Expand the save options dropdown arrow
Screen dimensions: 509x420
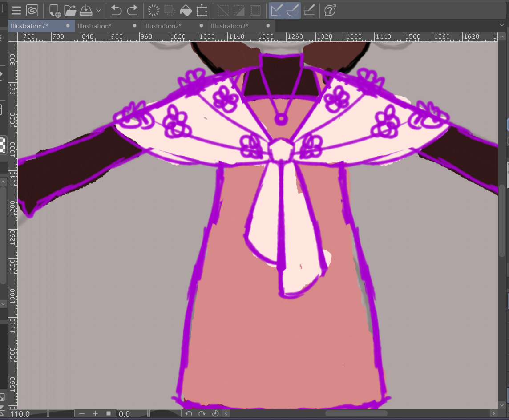(98, 10)
